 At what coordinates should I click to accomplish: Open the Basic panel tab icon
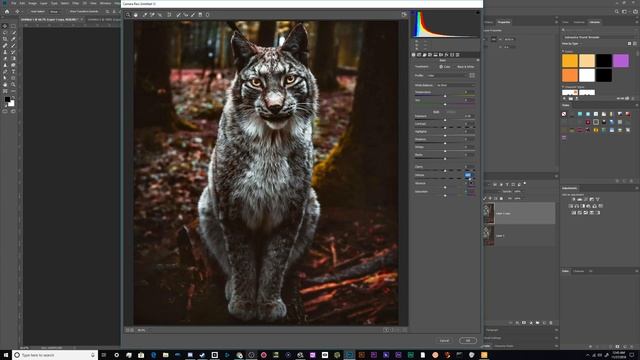(413, 55)
